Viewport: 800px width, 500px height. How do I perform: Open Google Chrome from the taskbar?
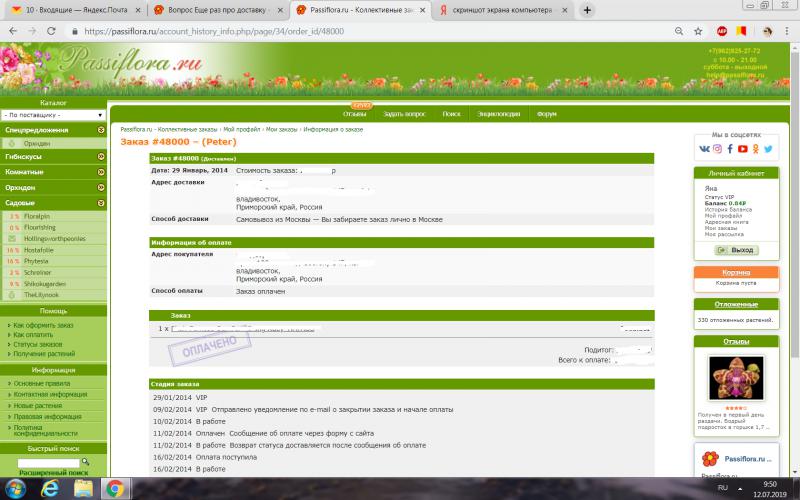pos(114,488)
